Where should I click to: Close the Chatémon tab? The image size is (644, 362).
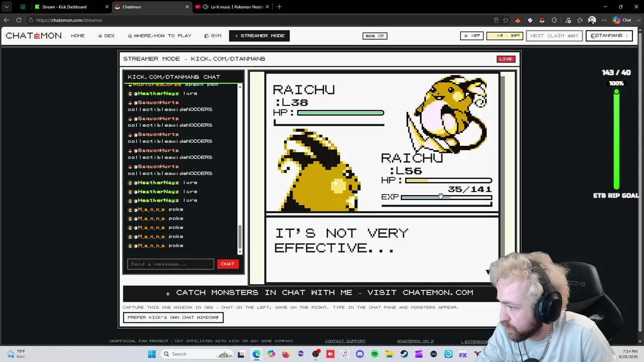tap(187, 7)
